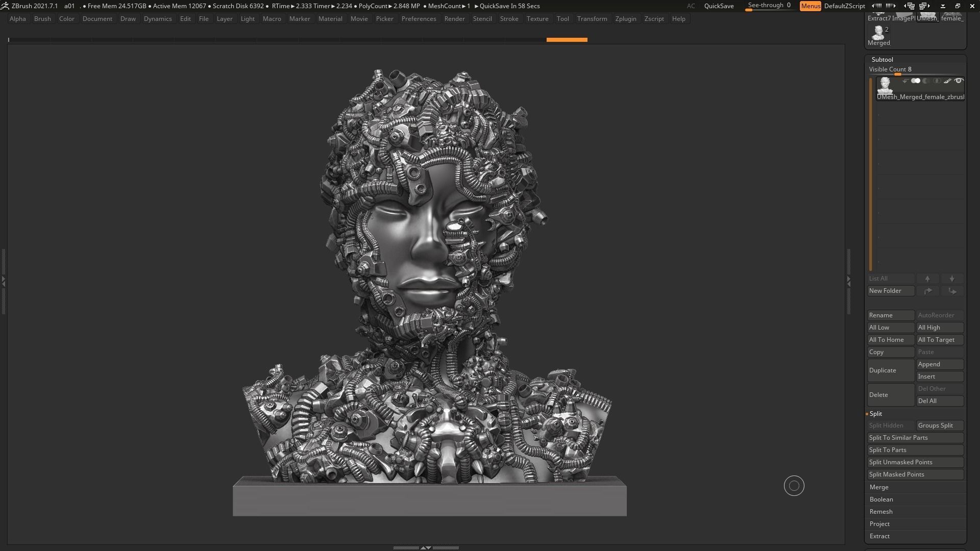
Task: Toggle the orange Menus button
Action: pos(810,6)
